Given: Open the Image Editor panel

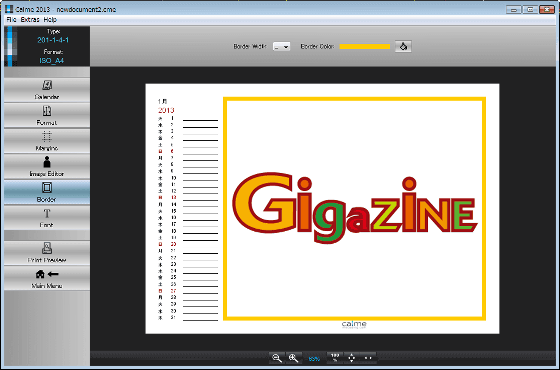Looking at the screenshot, I should [47, 167].
